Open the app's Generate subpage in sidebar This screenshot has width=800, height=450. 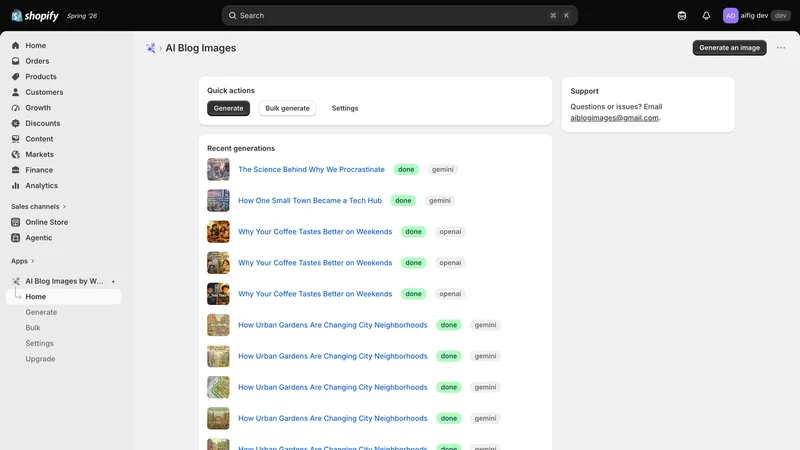41,312
